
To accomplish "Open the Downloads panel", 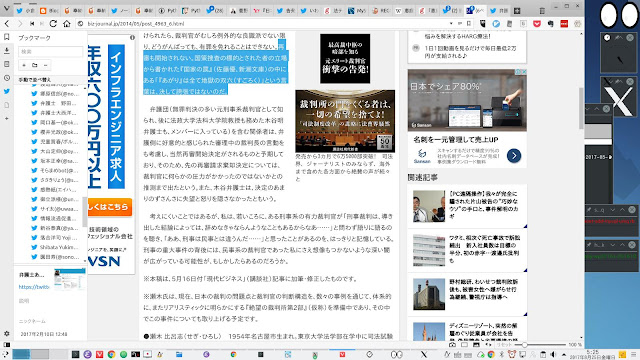I will click(x=7, y=51).
